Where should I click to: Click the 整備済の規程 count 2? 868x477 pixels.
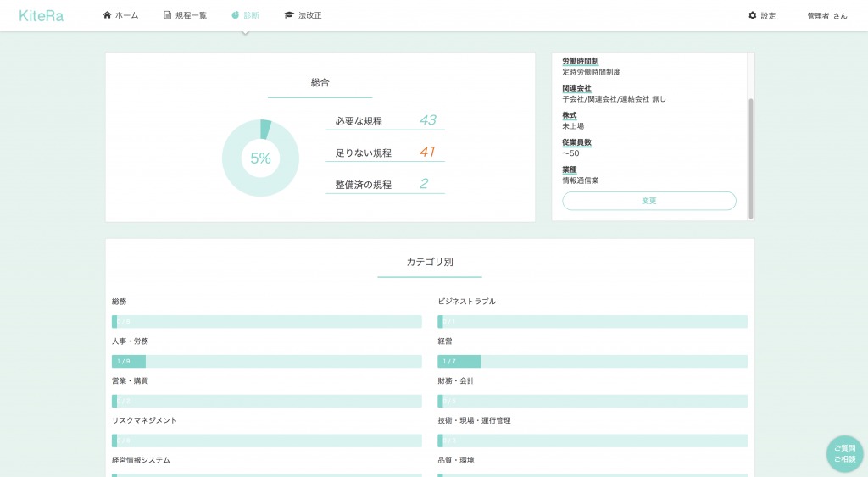click(424, 184)
